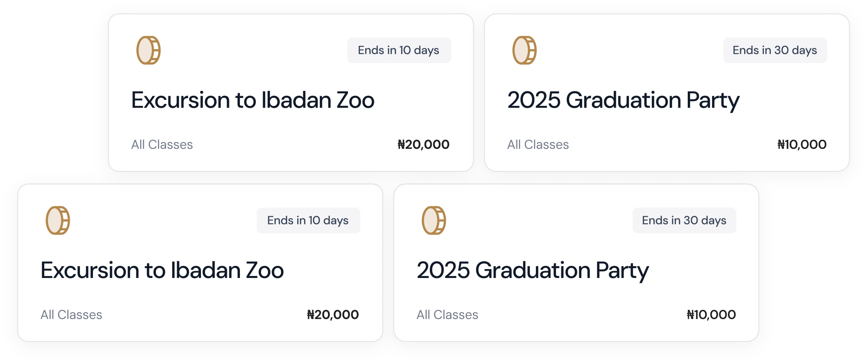
Task: Click 'All Classes' on the upper Excursion card
Action: [x=162, y=144]
